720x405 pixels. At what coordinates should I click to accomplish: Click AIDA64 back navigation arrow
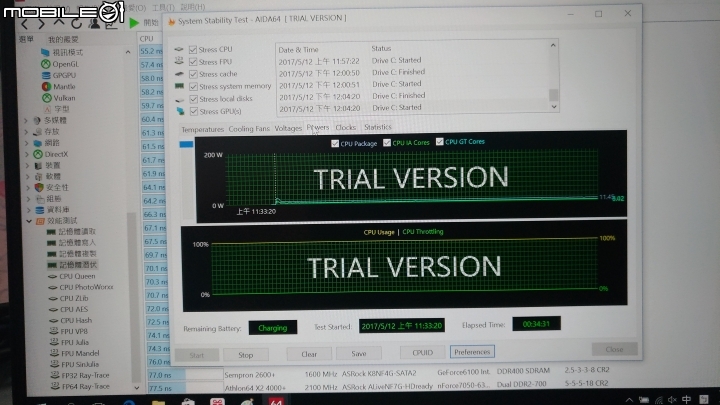click(x=25, y=24)
